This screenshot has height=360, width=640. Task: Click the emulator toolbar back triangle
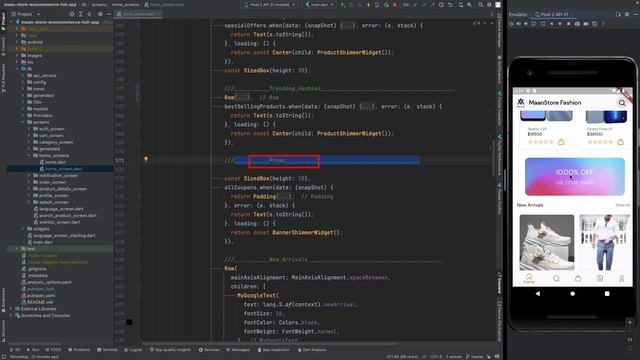551,24
